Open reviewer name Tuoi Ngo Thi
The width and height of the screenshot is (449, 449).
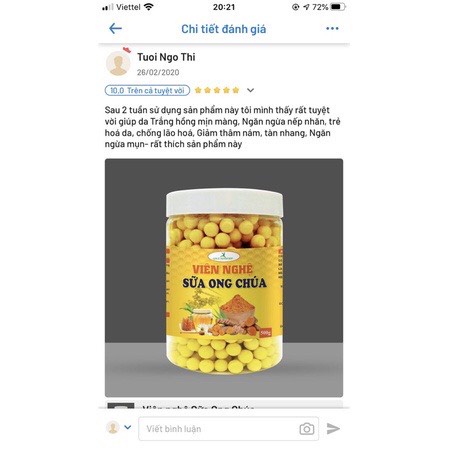point(166,57)
